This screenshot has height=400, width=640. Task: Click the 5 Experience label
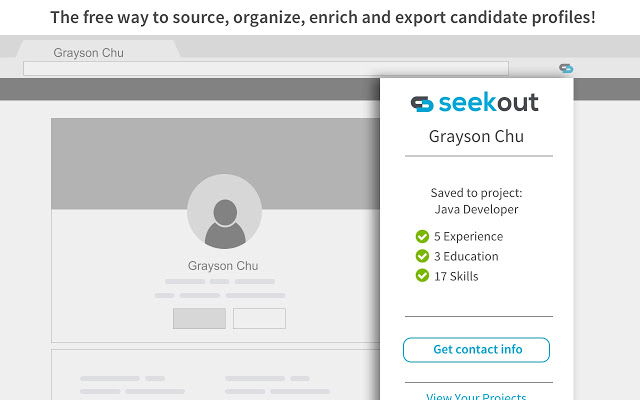(469, 236)
